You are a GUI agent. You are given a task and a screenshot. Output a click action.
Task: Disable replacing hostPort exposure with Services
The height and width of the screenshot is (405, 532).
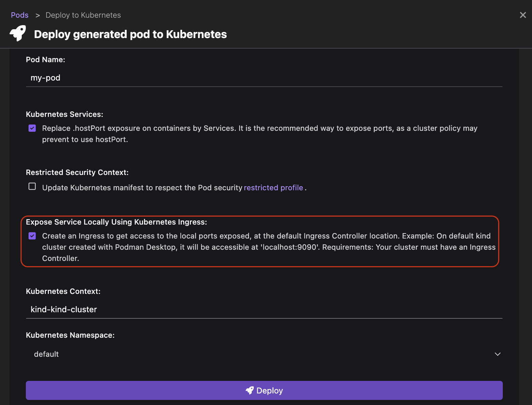32,128
